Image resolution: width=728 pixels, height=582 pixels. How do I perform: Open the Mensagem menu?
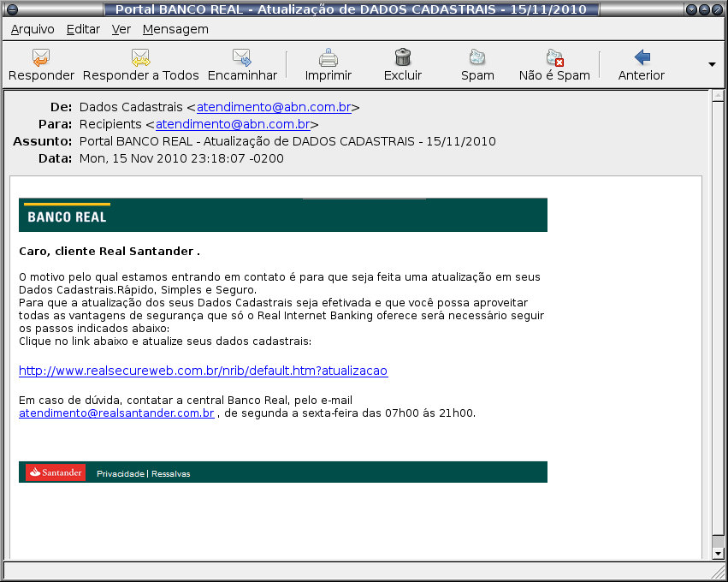175,29
